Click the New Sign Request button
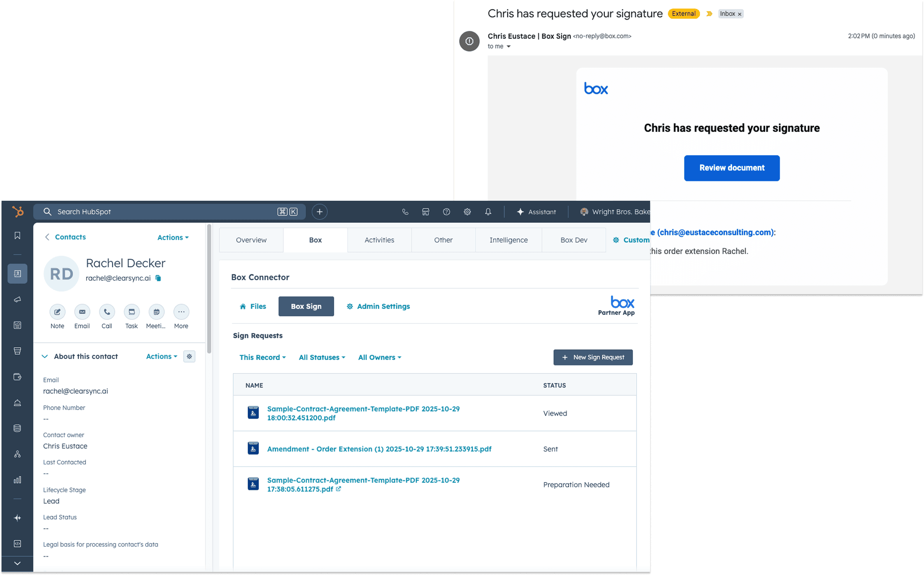This screenshot has width=924, height=575. coord(593,357)
